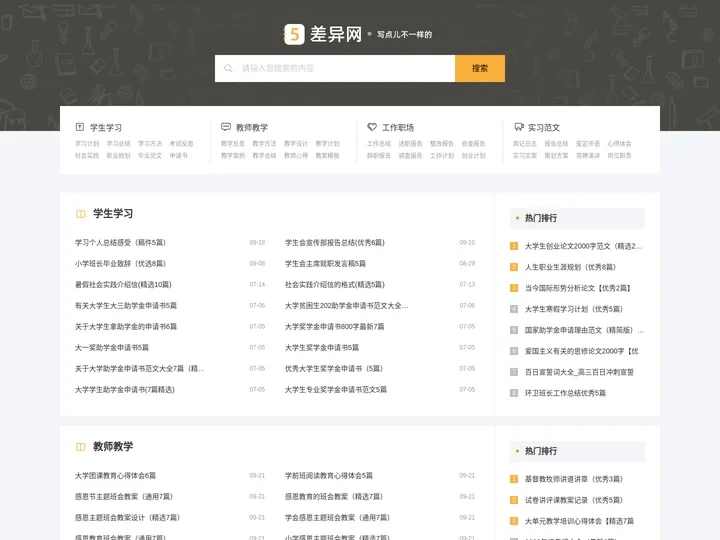Viewport: 720px width, 540px height.
Task: Open article 大学生专业奖学金申请书范文5篇
Action: pyautogui.click(x=336, y=390)
